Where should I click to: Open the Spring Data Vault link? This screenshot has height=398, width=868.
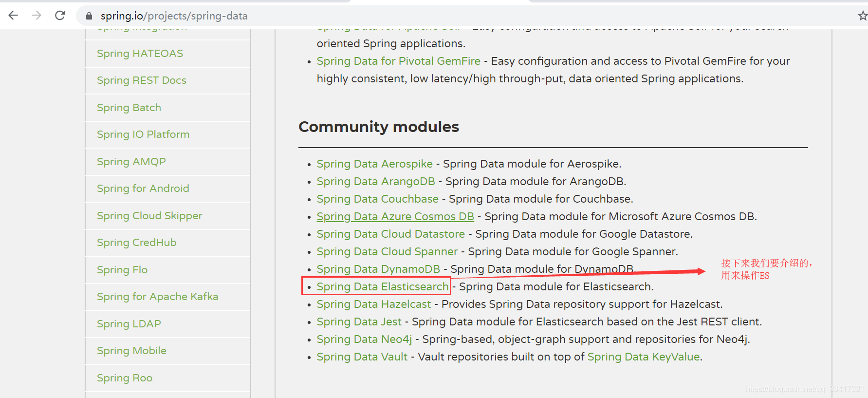(x=362, y=357)
